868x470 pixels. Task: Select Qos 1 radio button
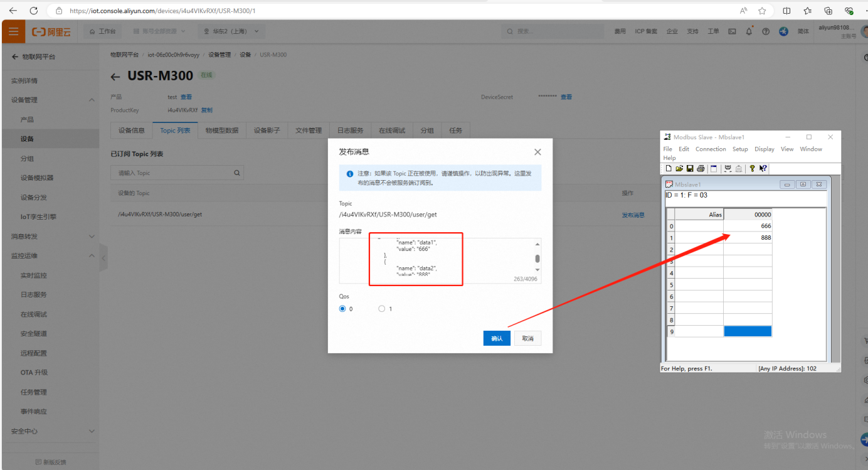381,309
